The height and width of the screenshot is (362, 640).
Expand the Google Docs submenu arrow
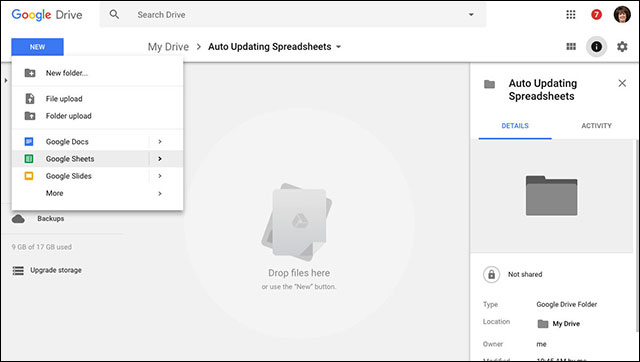pyautogui.click(x=160, y=142)
